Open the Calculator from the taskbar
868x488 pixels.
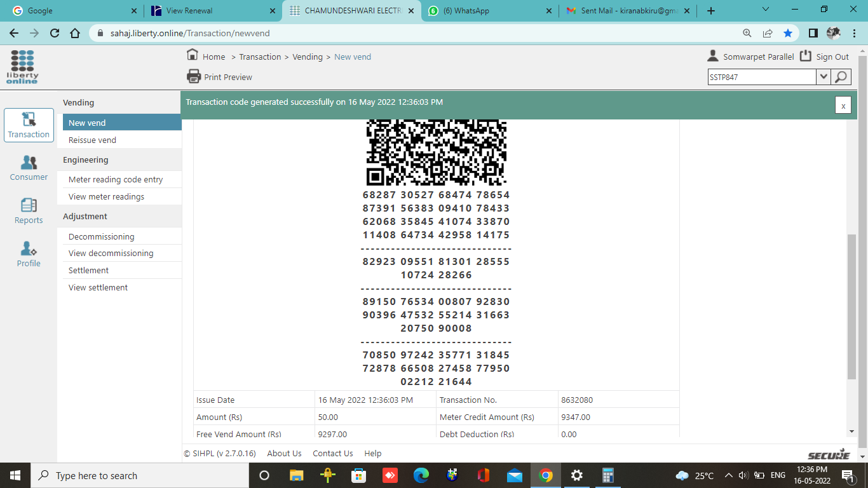pos(608,475)
